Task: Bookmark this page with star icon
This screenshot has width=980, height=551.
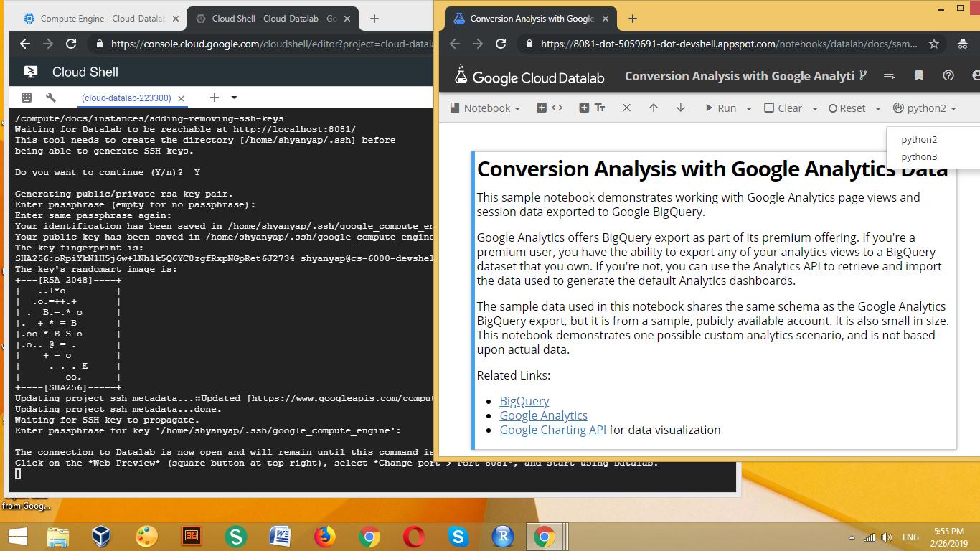Action: [933, 44]
